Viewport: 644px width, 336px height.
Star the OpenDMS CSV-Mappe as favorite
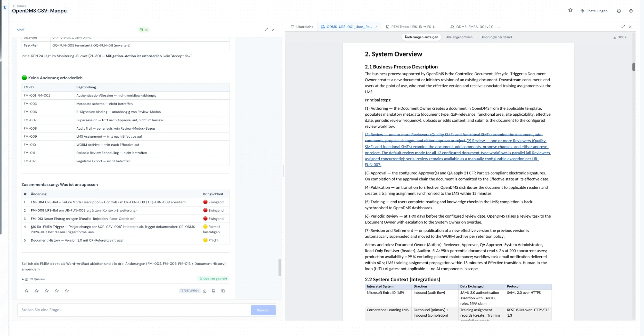[570, 10]
